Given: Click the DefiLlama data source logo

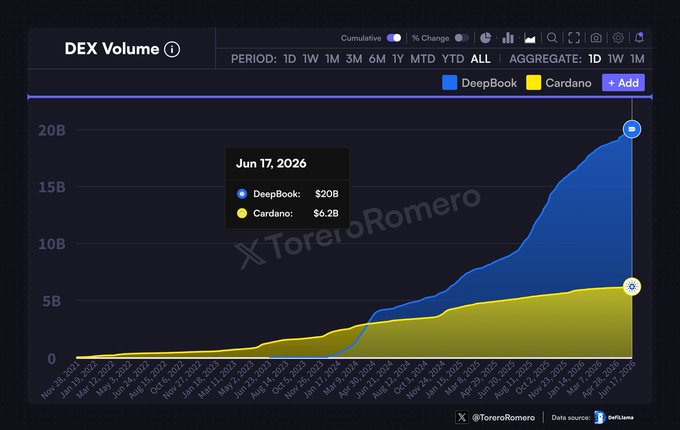Looking at the screenshot, I should (614, 417).
